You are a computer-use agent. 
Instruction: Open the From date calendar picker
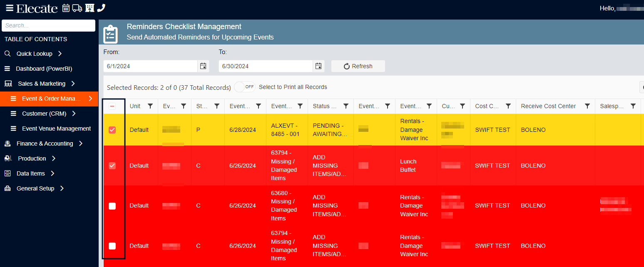click(x=203, y=66)
